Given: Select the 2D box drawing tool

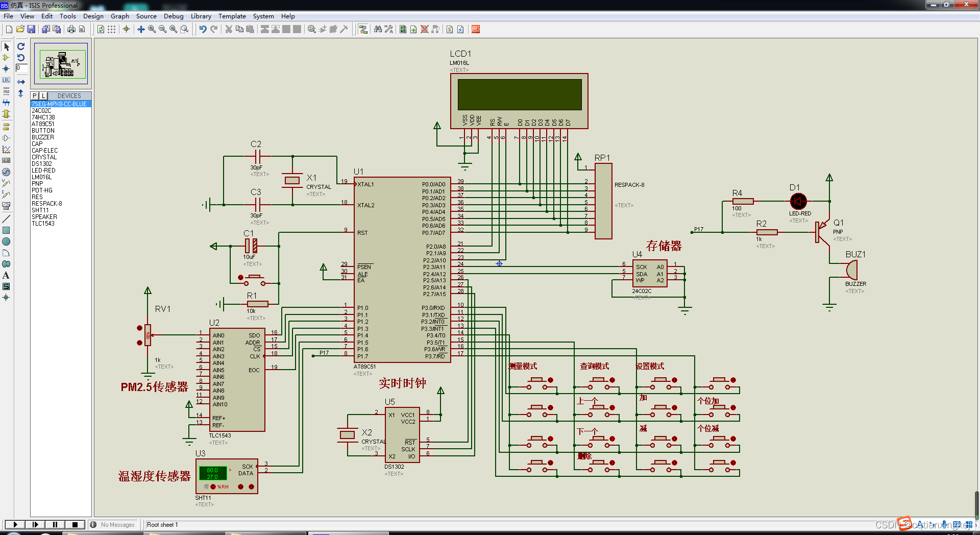Looking at the screenshot, I should pyautogui.click(x=6, y=230).
